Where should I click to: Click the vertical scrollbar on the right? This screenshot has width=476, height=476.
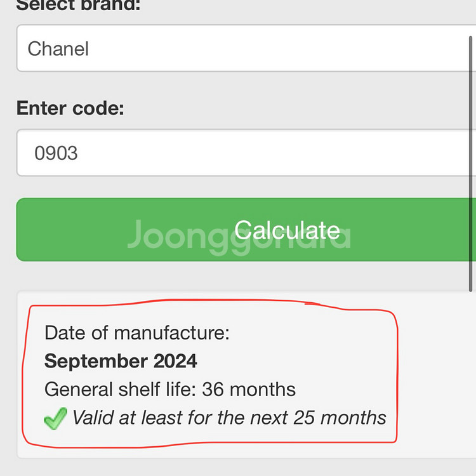[470, 164]
